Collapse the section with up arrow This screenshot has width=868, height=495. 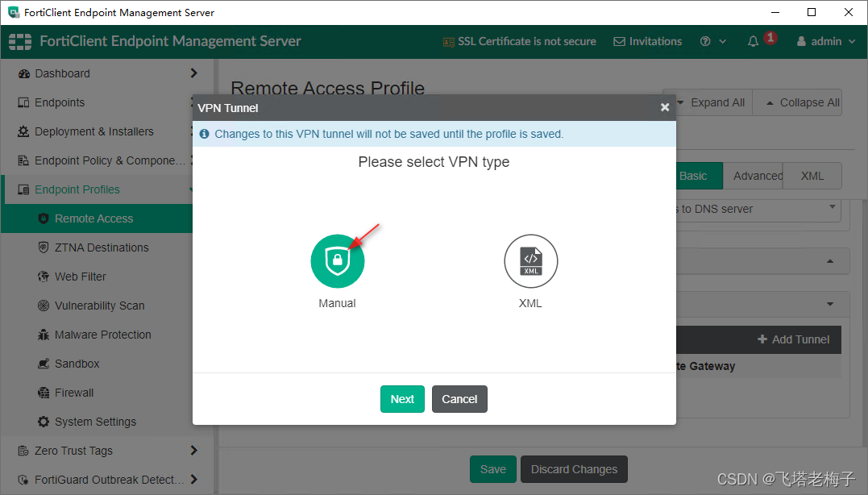[830, 261]
